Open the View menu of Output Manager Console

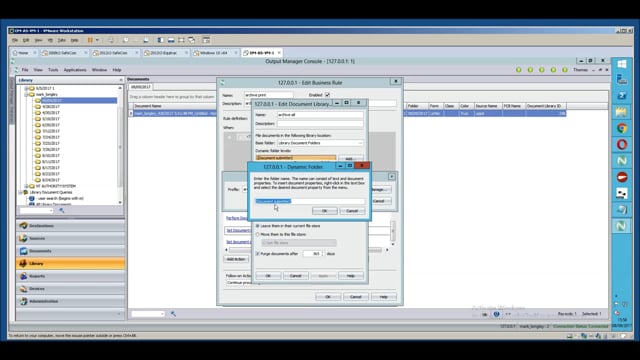tap(38, 70)
